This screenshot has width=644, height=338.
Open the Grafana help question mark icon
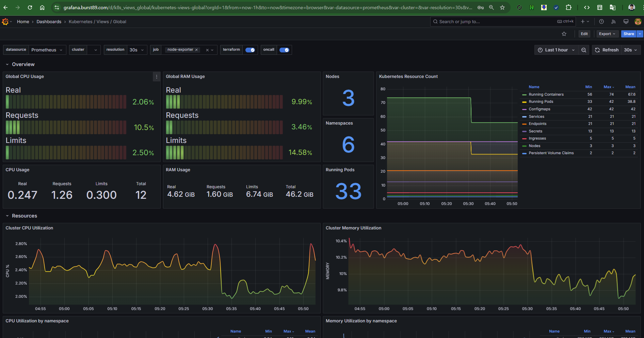(601, 21)
